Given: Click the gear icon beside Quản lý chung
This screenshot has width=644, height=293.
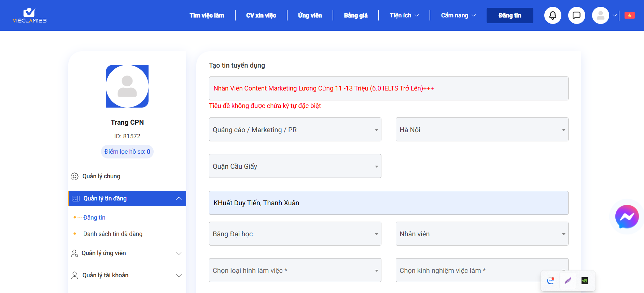Looking at the screenshot, I should click(74, 176).
